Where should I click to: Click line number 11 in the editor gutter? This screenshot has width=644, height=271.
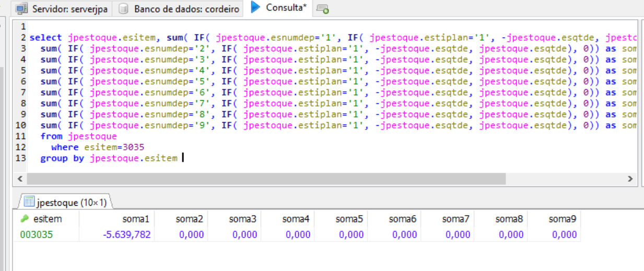21,136
